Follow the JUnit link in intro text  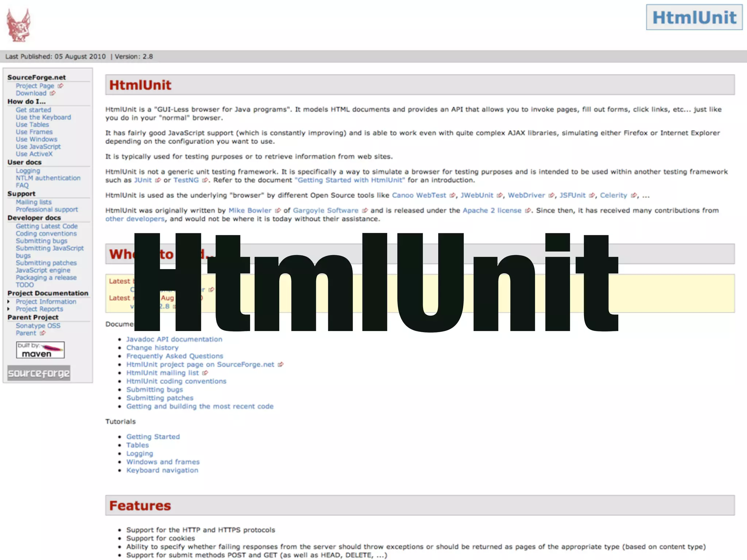(x=143, y=180)
